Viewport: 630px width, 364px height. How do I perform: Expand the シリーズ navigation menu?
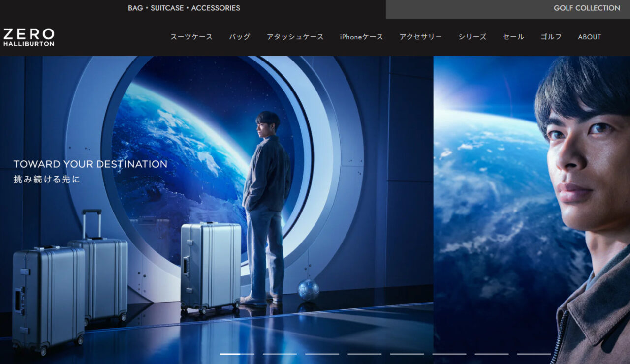pos(472,37)
